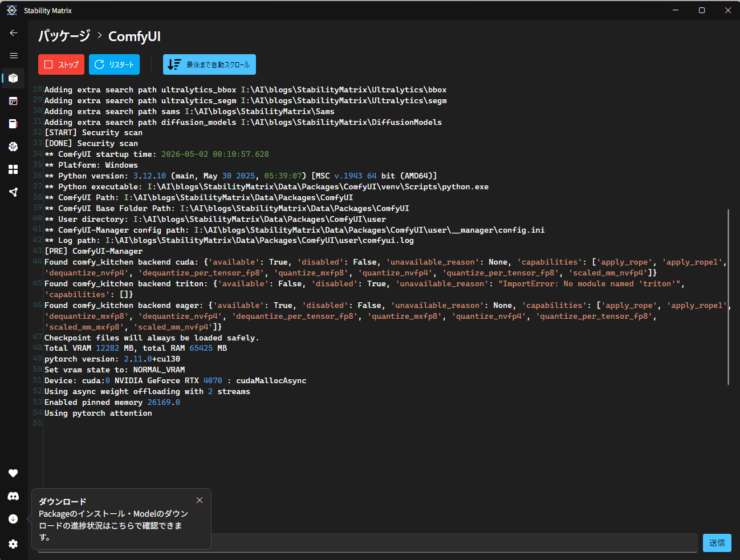Click the Python version log line
This screenshot has height=560, width=740.
(x=241, y=176)
